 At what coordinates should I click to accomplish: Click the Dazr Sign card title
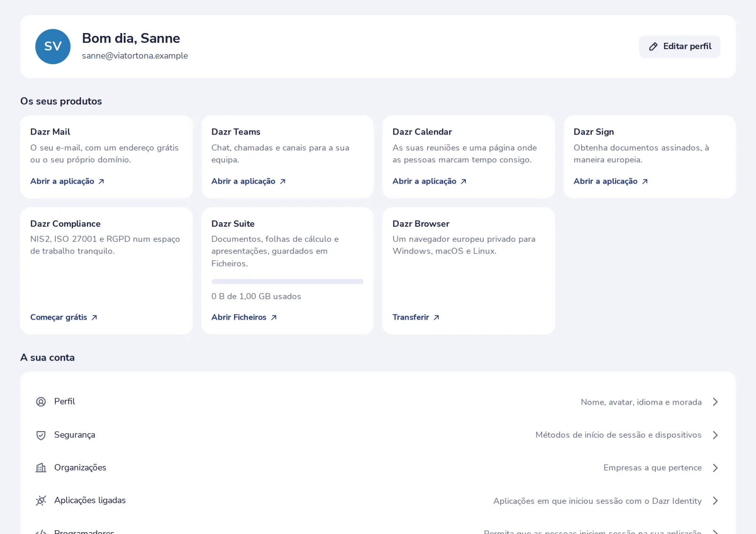tap(593, 132)
